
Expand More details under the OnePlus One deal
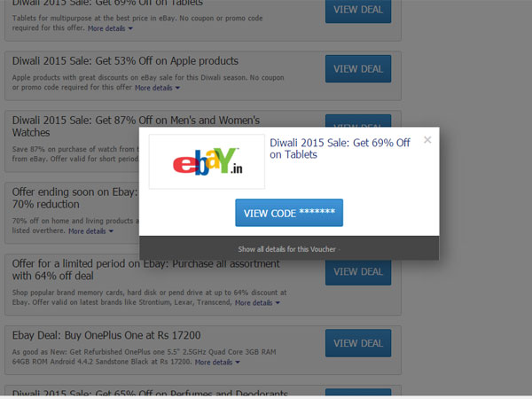(x=217, y=362)
